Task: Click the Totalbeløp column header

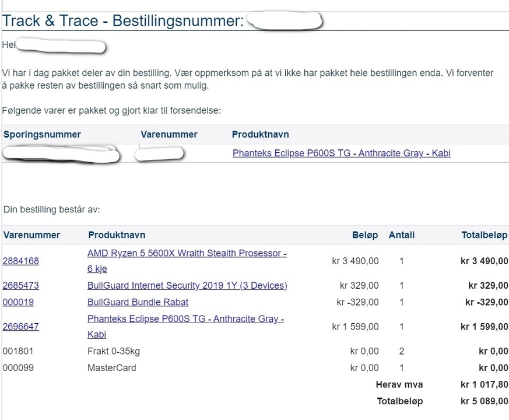Action: click(x=485, y=235)
